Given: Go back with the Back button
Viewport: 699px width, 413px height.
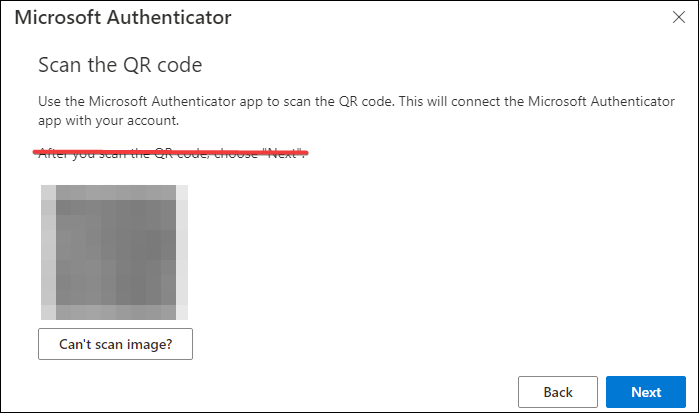Looking at the screenshot, I should coord(558,392).
